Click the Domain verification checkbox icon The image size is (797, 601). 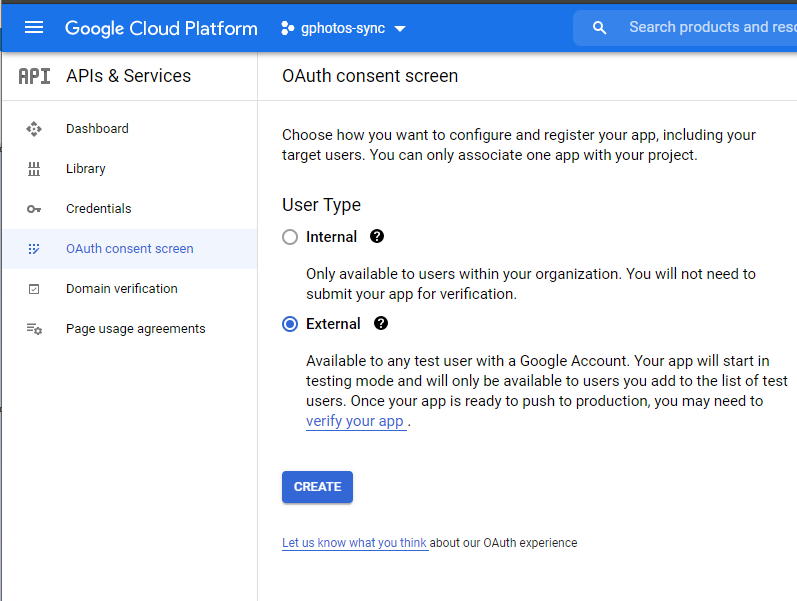click(34, 289)
